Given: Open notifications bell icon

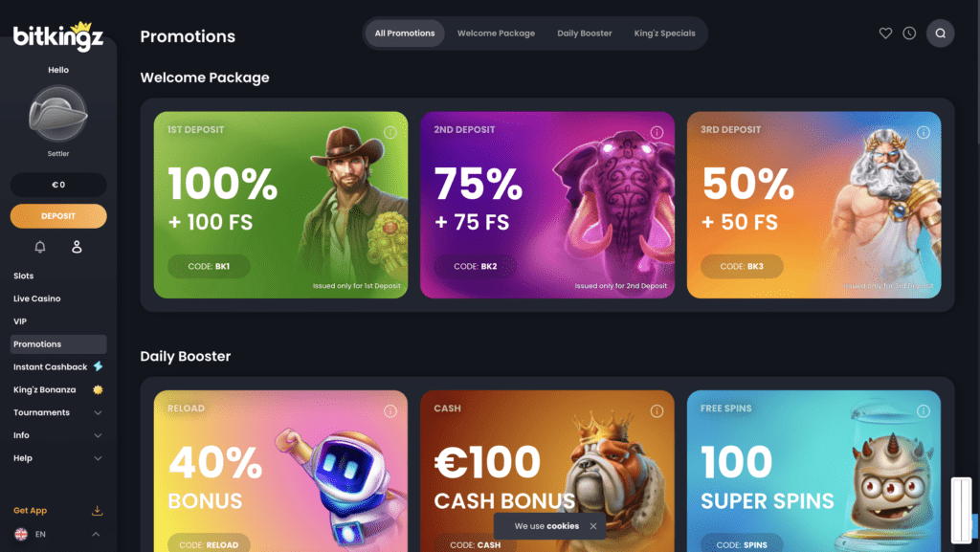Looking at the screenshot, I should (40, 247).
